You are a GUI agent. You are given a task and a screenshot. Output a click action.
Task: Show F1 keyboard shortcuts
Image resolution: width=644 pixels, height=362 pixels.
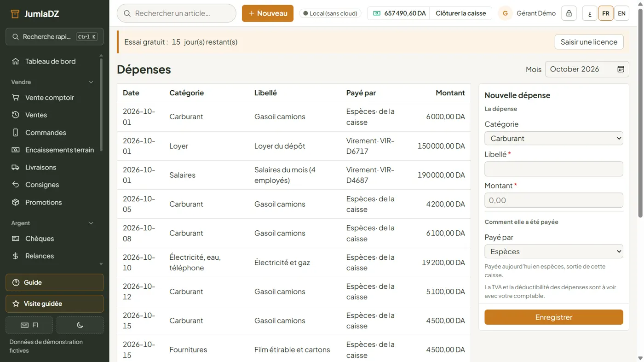pyautogui.click(x=29, y=325)
